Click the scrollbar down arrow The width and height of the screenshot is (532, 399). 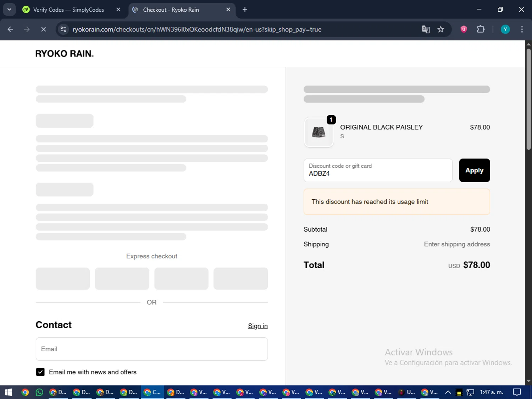click(x=528, y=381)
